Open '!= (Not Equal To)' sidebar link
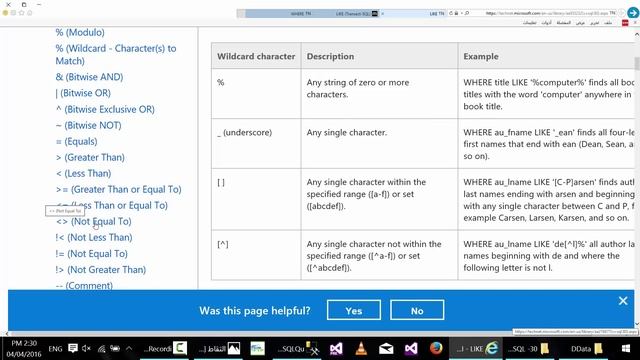This screenshot has width=640, height=360. pos(92,253)
